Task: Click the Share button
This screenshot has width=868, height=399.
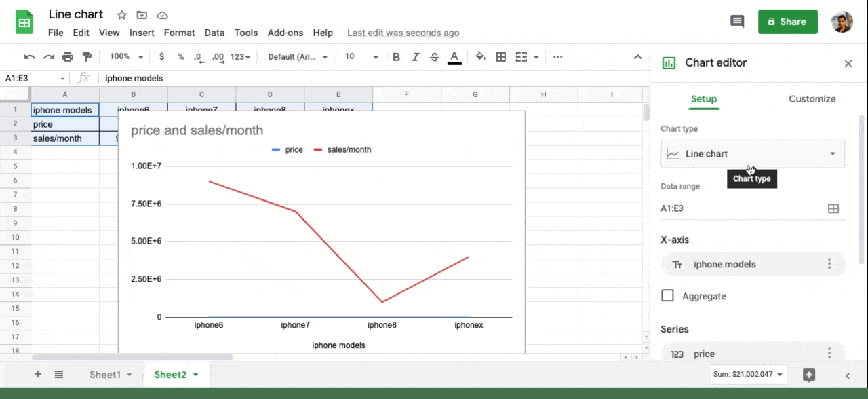Action: [788, 22]
